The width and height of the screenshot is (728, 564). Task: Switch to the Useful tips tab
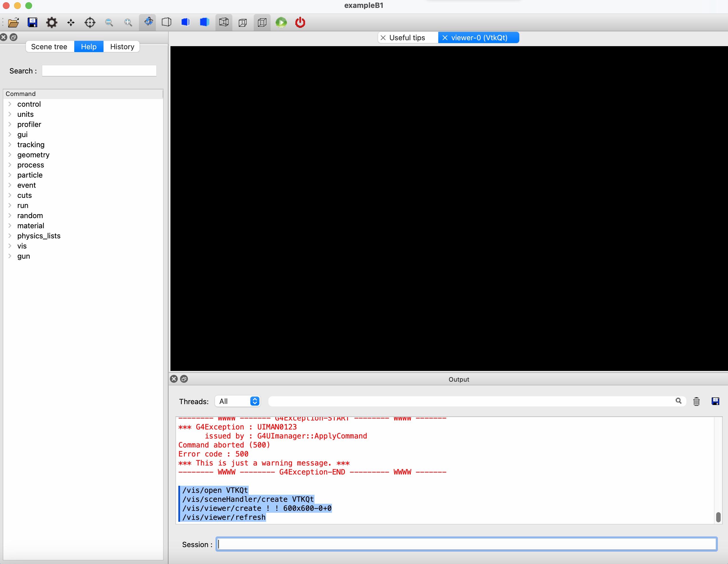(x=407, y=38)
